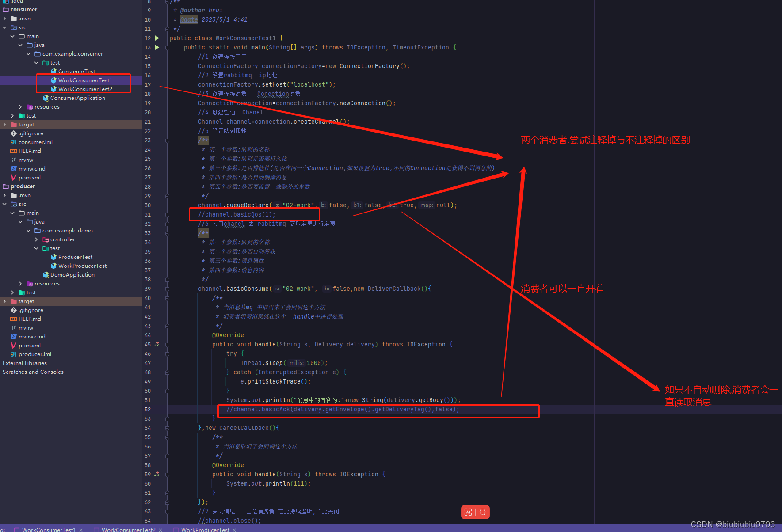Click the Maven icon beside producer's pom.xml
Screen dimensions: 782x532
[15, 345]
